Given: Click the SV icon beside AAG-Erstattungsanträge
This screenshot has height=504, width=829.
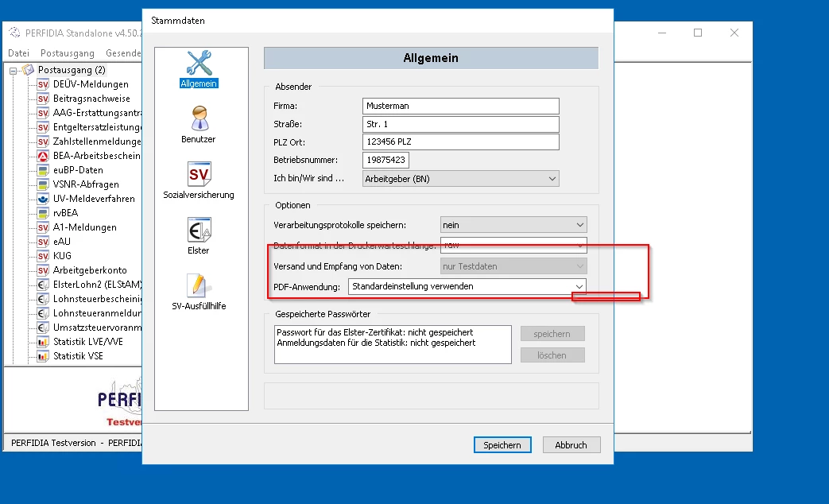Looking at the screenshot, I should point(44,113).
